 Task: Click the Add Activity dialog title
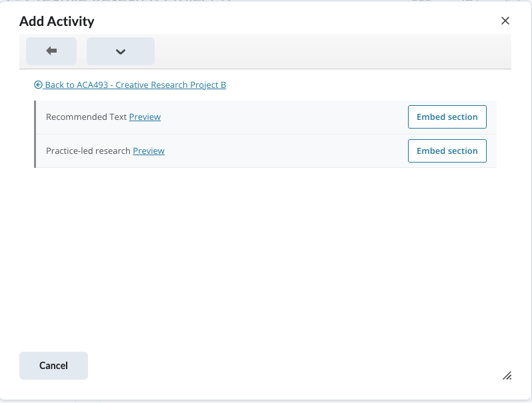(x=57, y=21)
